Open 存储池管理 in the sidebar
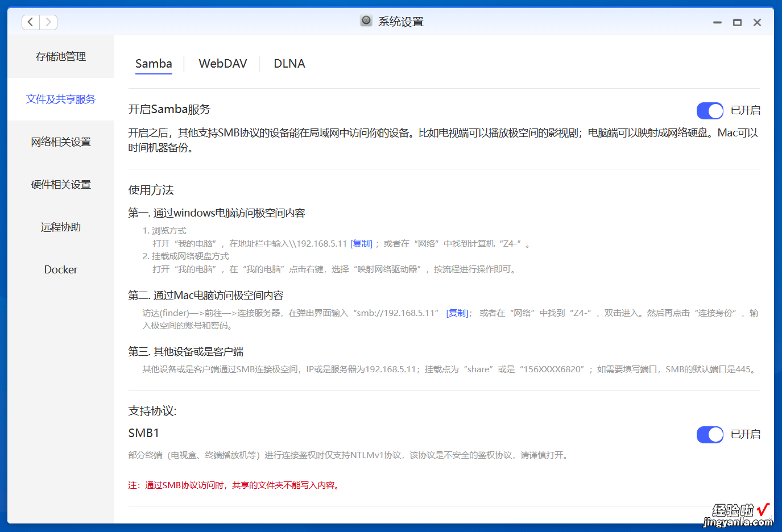782x532 pixels. [x=61, y=56]
